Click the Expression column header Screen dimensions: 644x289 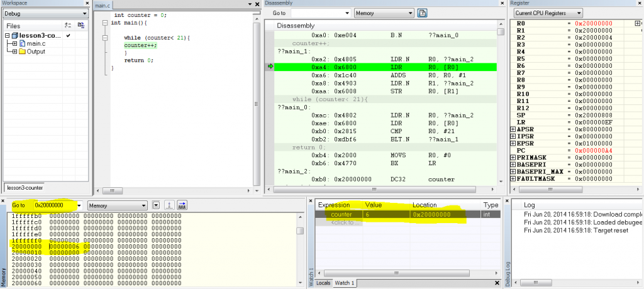(x=338, y=205)
